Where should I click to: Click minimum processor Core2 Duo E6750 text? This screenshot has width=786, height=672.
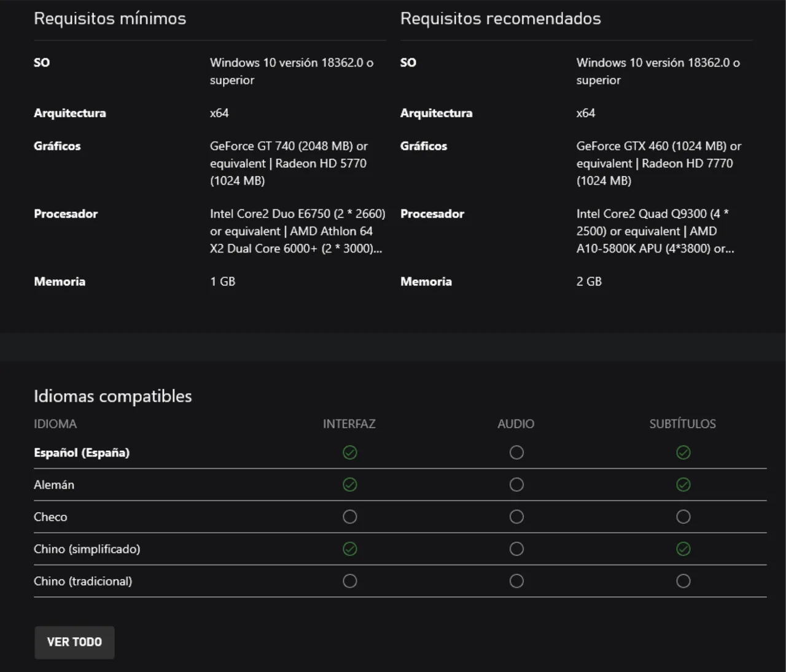tap(297, 231)
